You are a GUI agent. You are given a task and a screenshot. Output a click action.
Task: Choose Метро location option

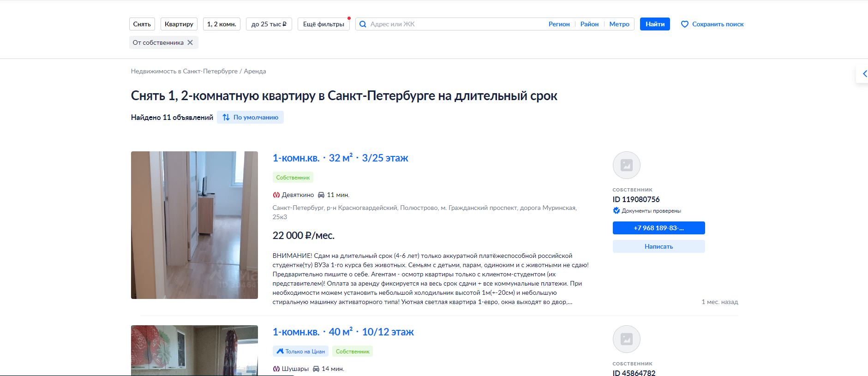pyautogui.click(x=619, y=24)
